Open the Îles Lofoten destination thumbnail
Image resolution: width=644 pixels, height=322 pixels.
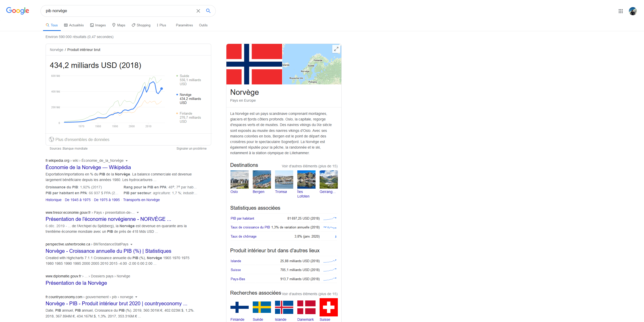[x=306, y=180]
